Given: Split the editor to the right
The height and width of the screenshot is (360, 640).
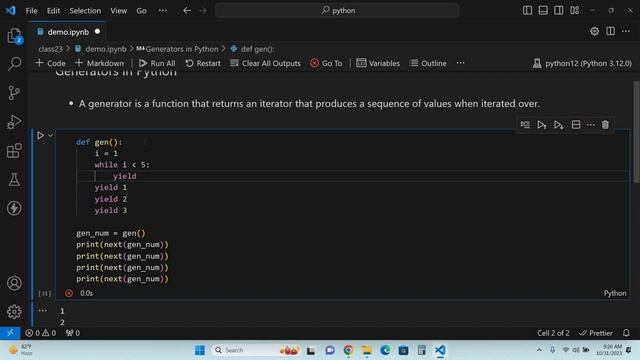Looking at the screenshot, I should (611, 31).
